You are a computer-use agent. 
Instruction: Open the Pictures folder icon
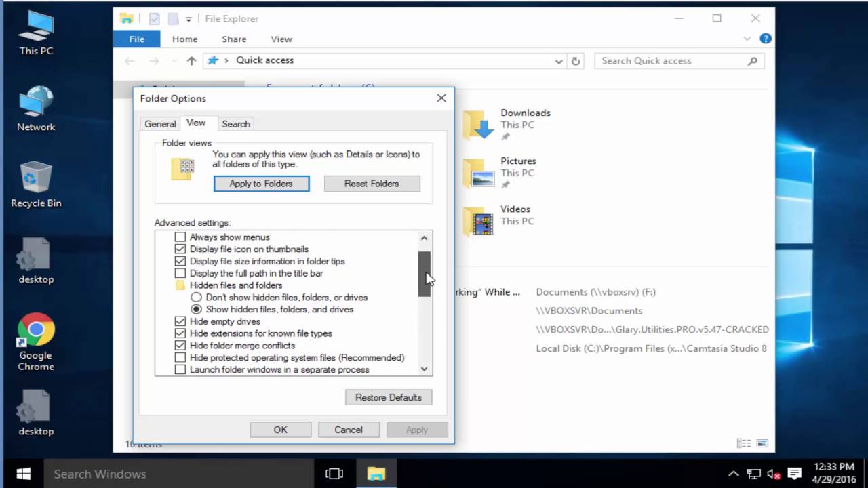click(478, 173)
